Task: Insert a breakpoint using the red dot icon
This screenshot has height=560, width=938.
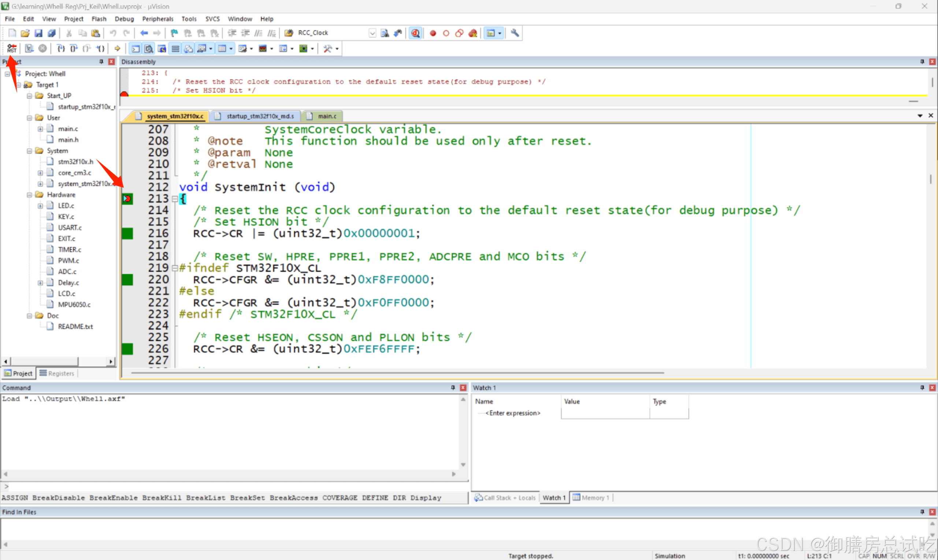Action: pyautogui.click(x=433, y=33)
